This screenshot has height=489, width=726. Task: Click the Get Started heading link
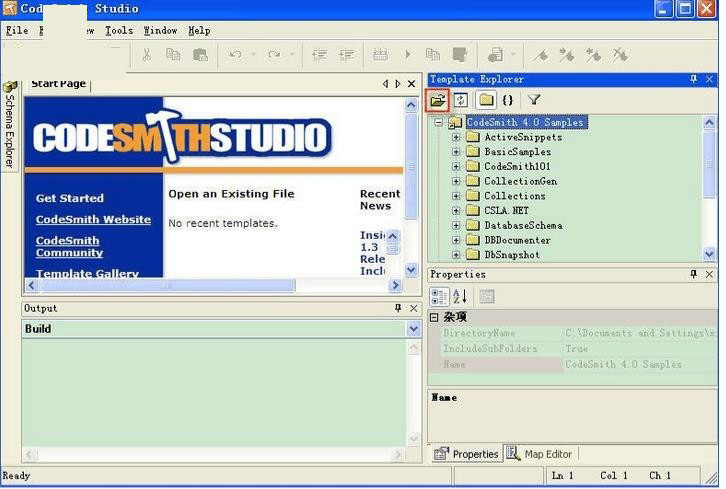coord(70,198)
